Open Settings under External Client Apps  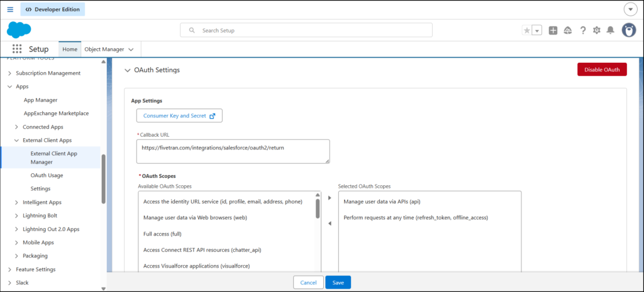[x=40, y=188]
